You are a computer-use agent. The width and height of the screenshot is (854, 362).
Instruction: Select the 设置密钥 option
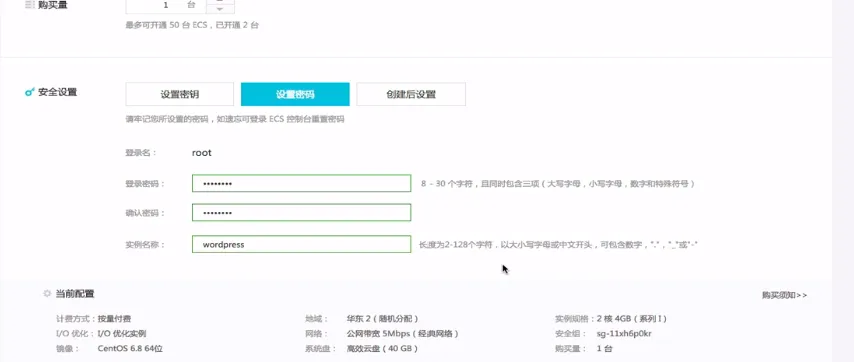[x=180, y=94]
